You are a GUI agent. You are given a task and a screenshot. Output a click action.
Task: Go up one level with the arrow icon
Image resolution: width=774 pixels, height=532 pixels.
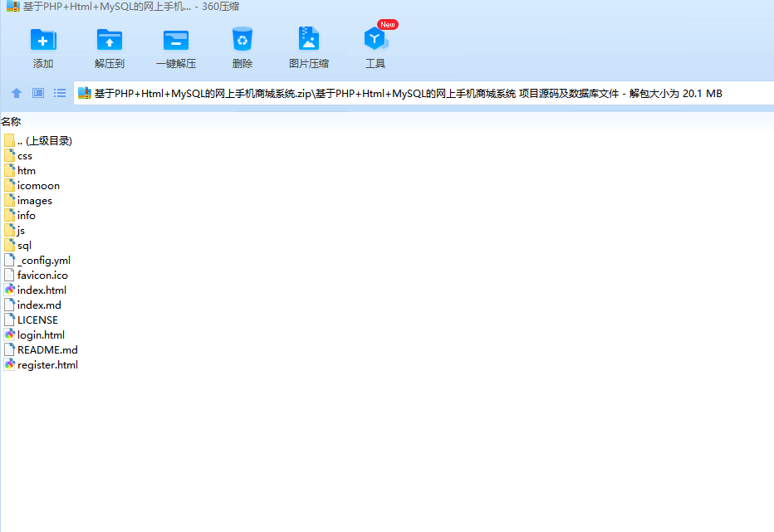tap(17, 93)
